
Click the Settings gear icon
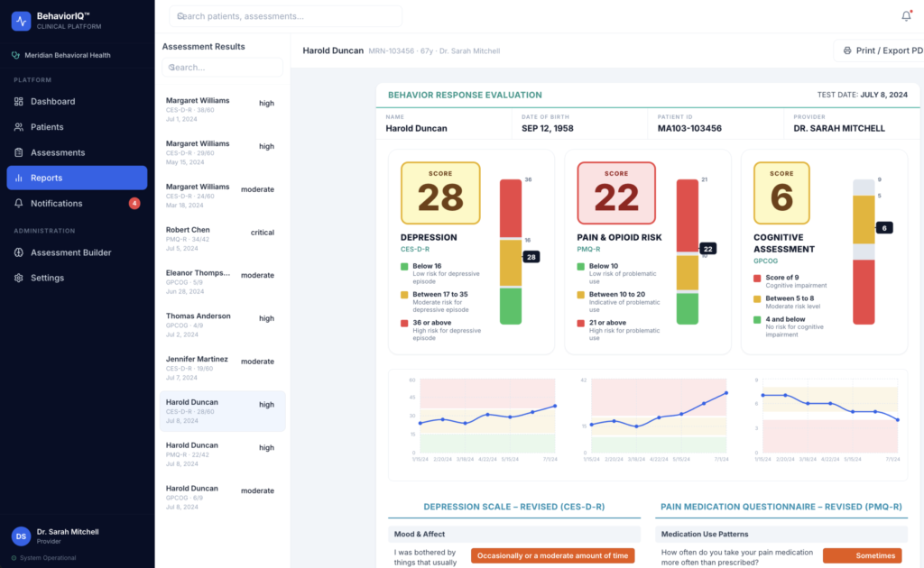coord(19,278)
